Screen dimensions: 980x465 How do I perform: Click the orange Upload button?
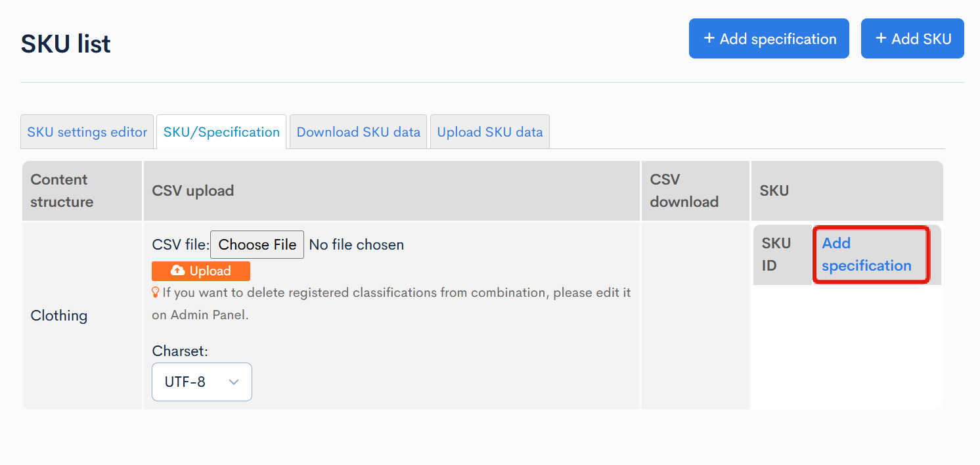(201, 271)
